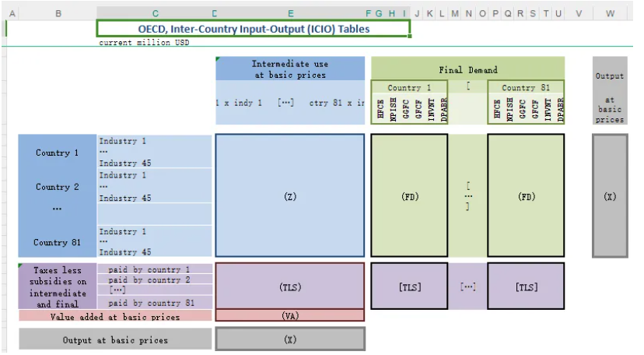Click 'Industry 45' in the Country 1 rows
644x355 pixels.
click(125, 163)
